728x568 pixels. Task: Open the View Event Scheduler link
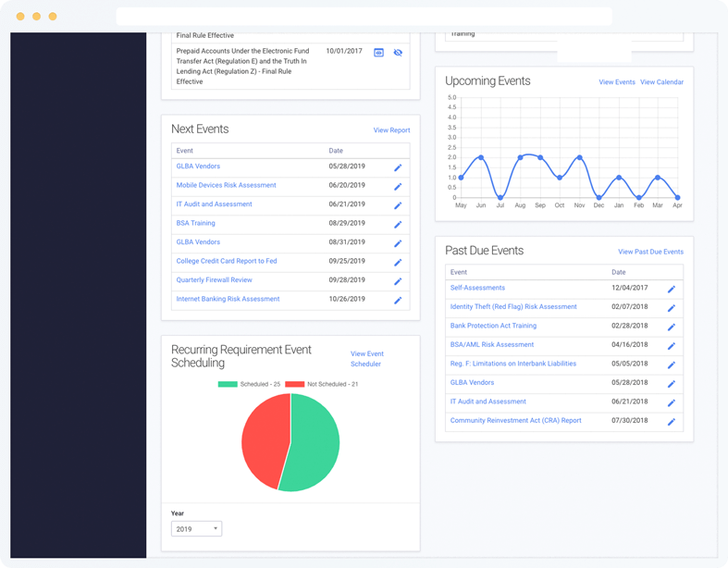pyautogui.click(x=367, y=359)
